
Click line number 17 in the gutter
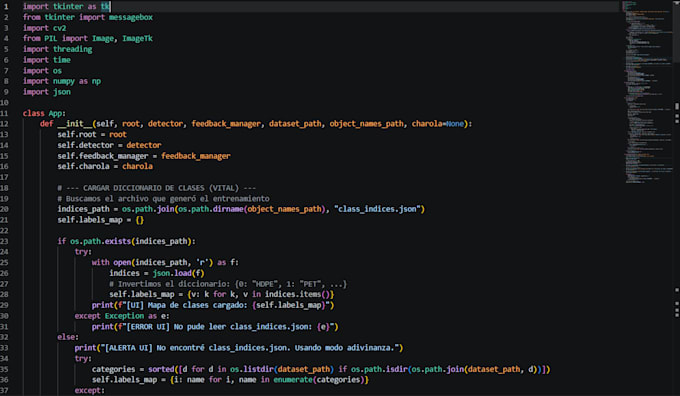click(4, 177)
